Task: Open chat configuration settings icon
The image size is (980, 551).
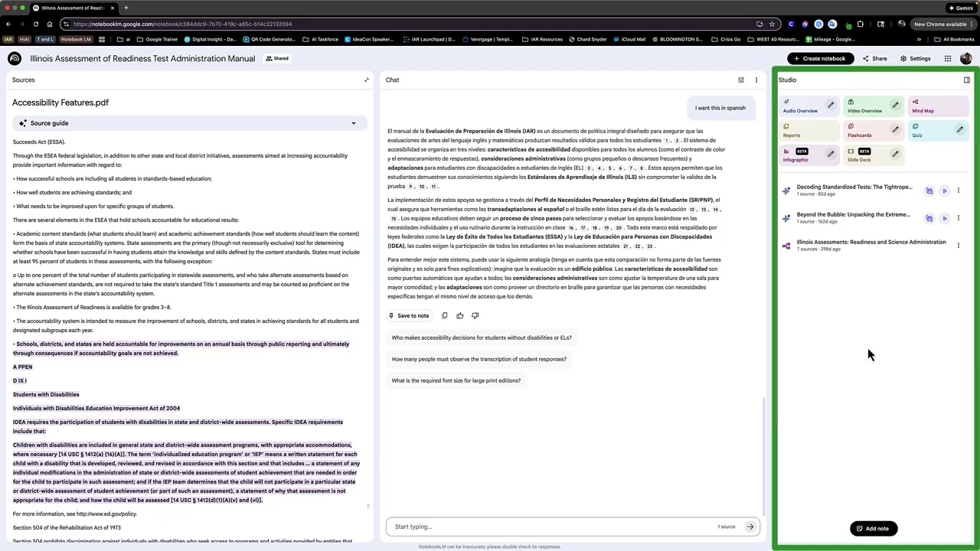Action: pyautogui.click(x=741, y=80)
